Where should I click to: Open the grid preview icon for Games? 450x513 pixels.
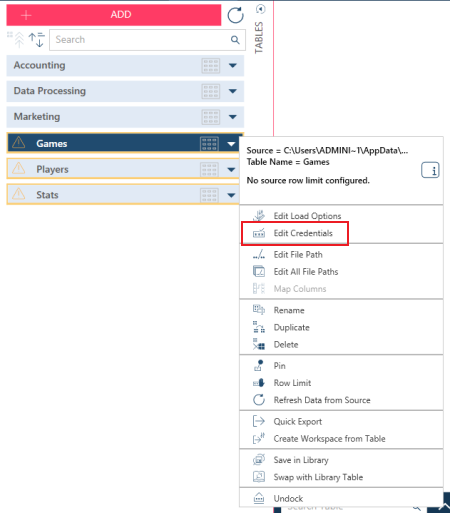coord(209,144)
